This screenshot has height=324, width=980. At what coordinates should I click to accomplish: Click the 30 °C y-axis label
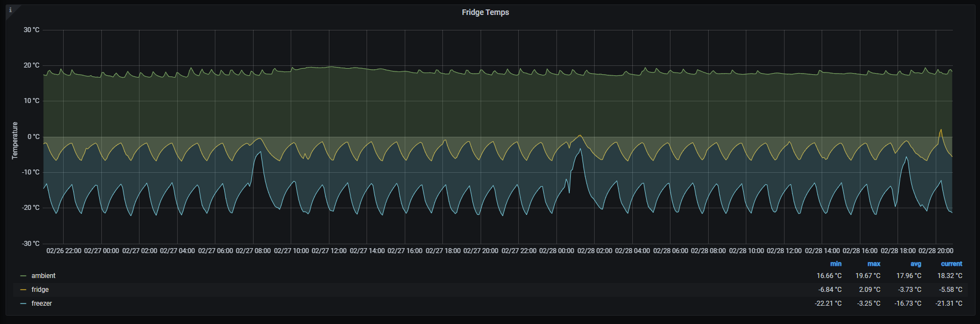32,30
